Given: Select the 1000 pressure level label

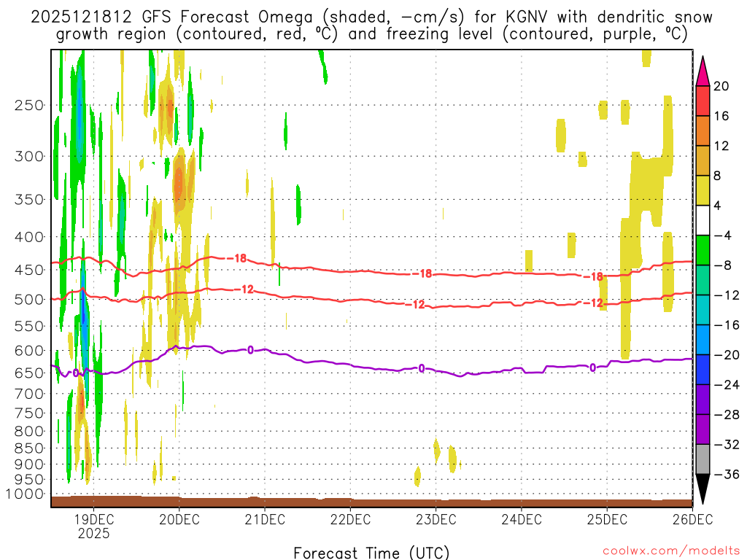Looking at the screenshot, I should point(25,494).
